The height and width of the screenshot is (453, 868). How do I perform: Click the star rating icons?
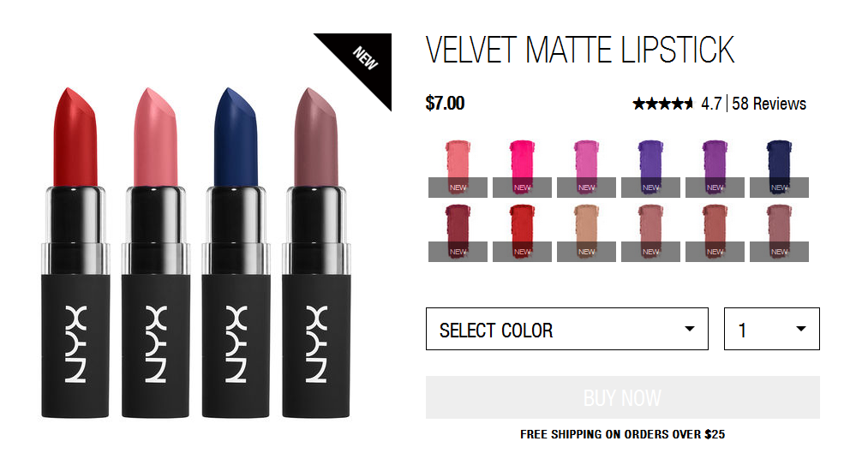[x=662, y=104]
